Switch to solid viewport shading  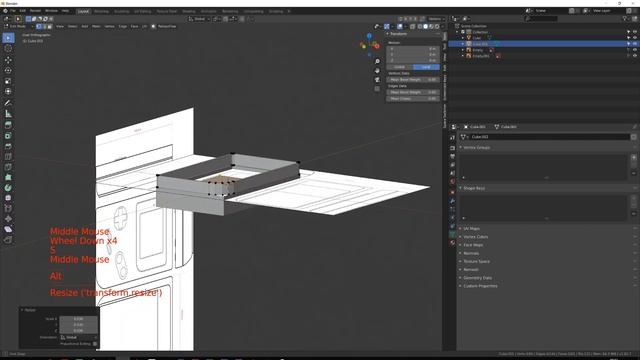425,27
